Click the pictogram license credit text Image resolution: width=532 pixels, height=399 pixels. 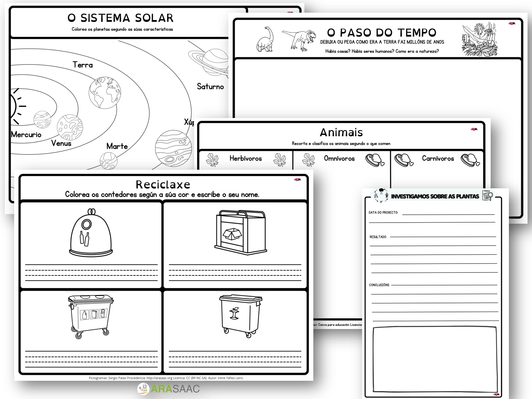coord(166,378)
